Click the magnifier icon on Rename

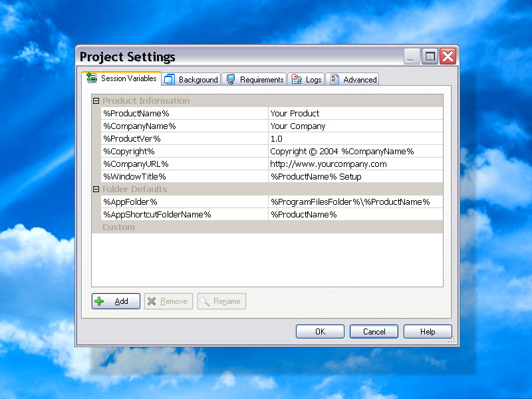tap(205, 301)
